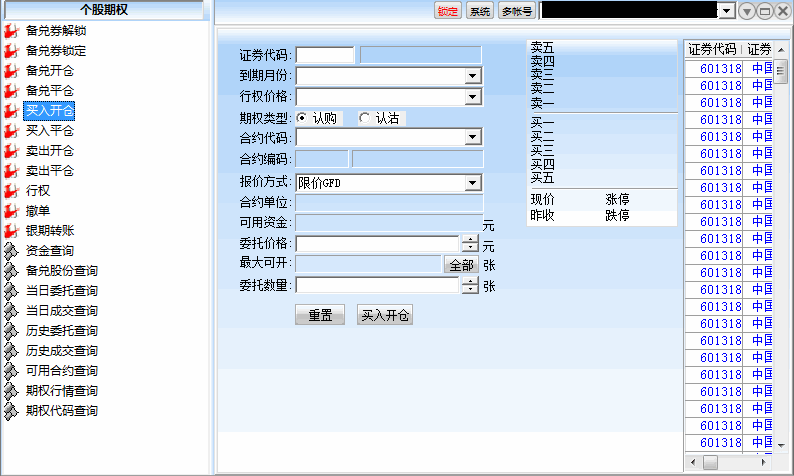
Task: Click the icon beside 备兑券锁定
Action: [11, 51]
